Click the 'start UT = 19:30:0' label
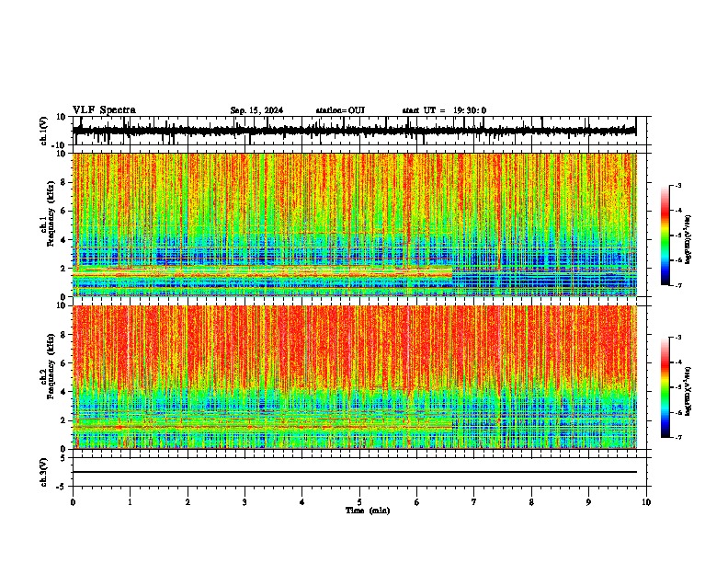 point(444,110)
